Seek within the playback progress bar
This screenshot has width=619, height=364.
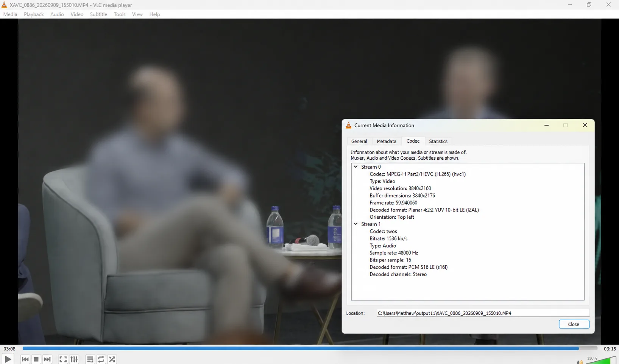(310, 348)
